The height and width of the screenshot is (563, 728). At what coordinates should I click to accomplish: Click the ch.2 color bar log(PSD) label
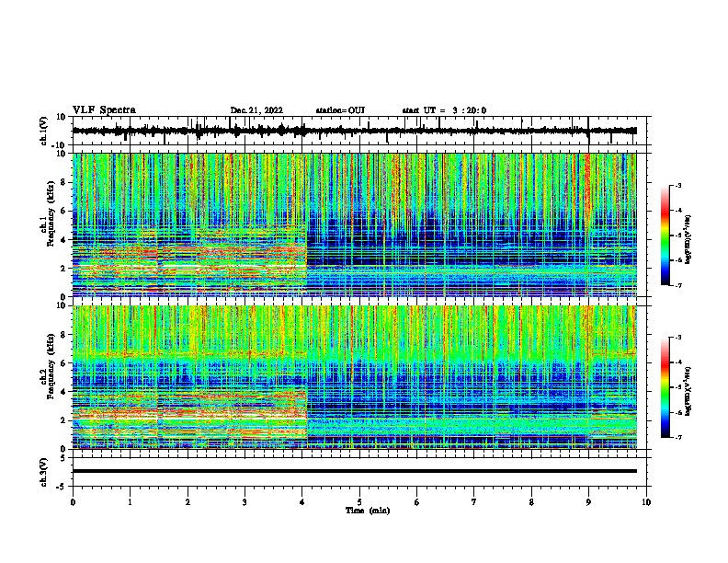[x=688, y=391]
